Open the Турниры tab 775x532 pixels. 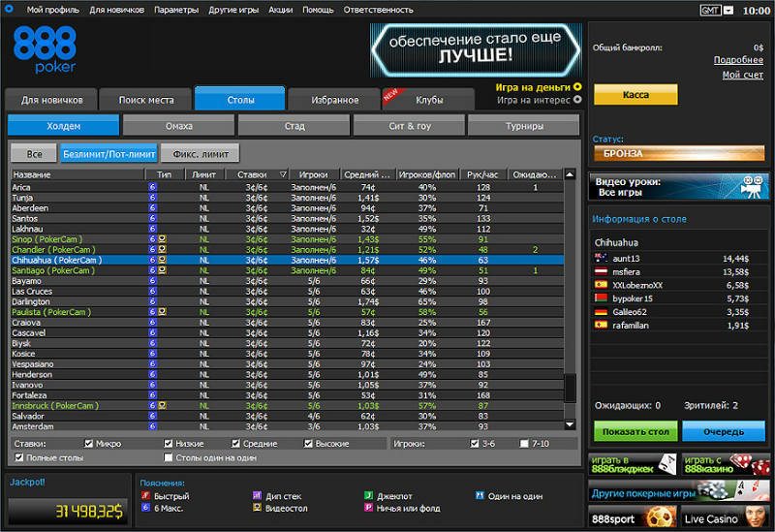tap(523, 126)
